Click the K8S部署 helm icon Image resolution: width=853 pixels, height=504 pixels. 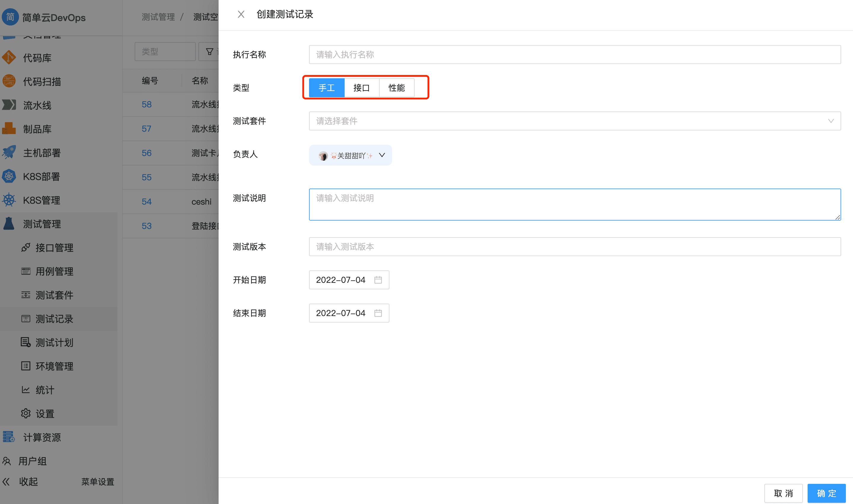click(9, 176)
